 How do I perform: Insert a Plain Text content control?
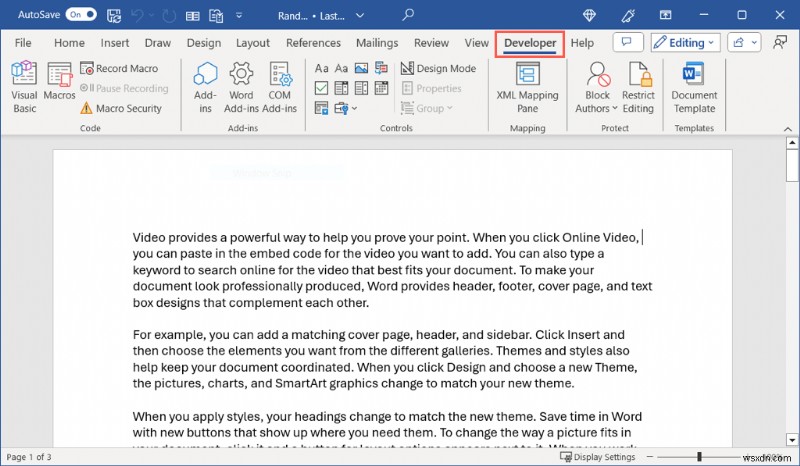coord(341,68)
